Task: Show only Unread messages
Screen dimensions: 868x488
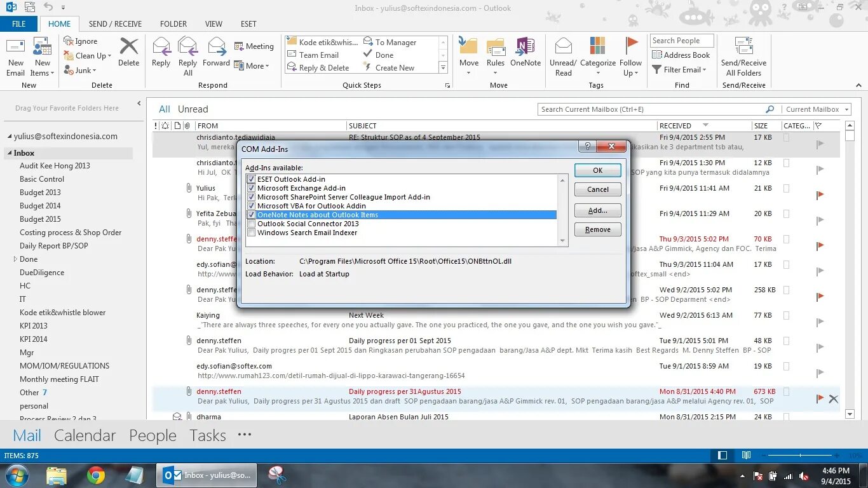Action: coord(193,109)
